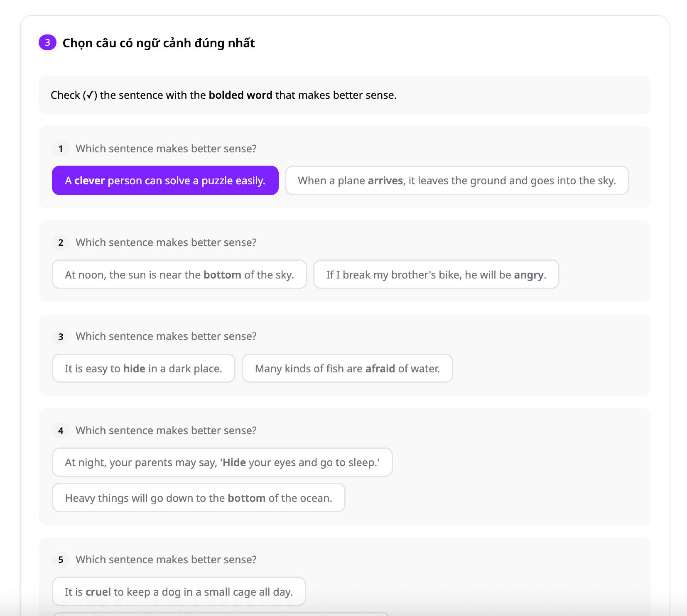Choose 'Heavy things will go down to the bottom'
687x616 pixels.
(198, 498)
